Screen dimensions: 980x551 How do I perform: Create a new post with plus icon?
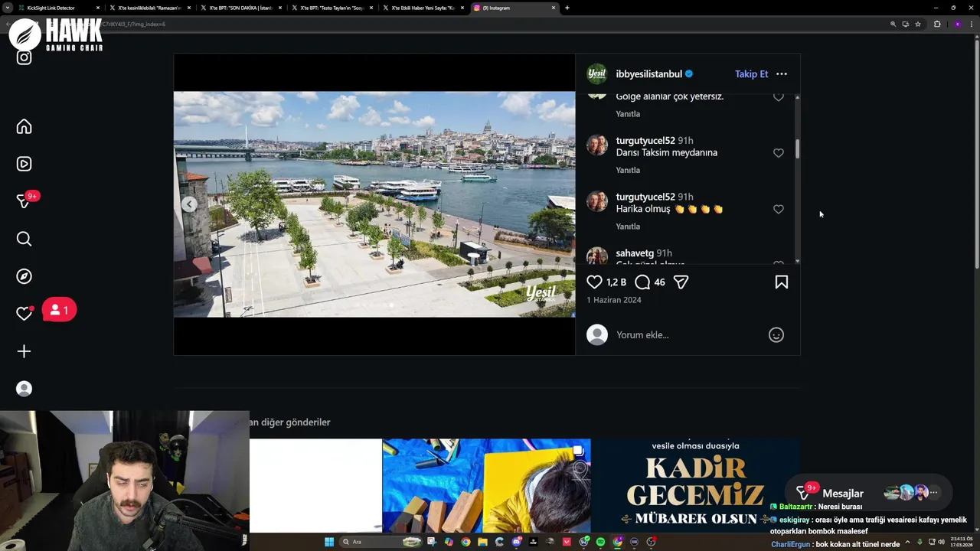(x=24, y=351)
